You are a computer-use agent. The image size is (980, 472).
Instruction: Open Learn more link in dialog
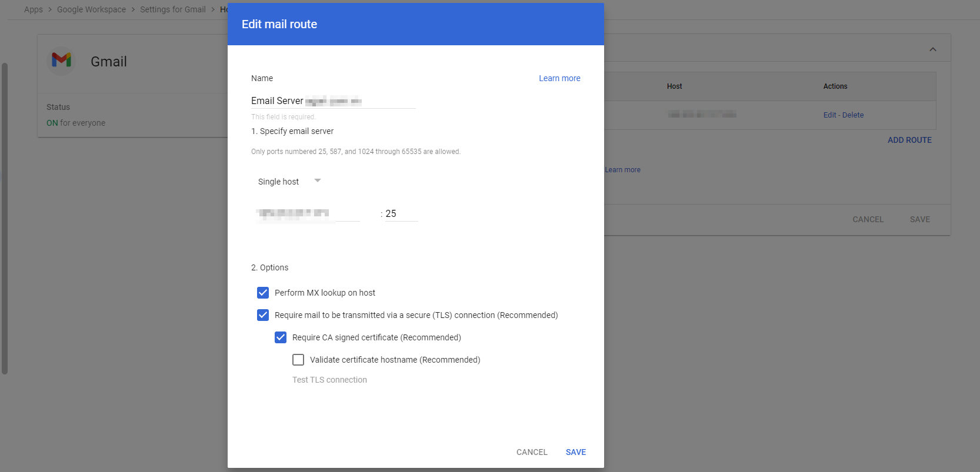(559, 78)
